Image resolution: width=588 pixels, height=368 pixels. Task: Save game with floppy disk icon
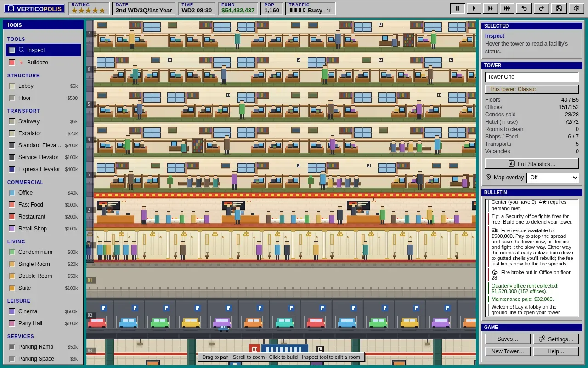click(559, 8)
